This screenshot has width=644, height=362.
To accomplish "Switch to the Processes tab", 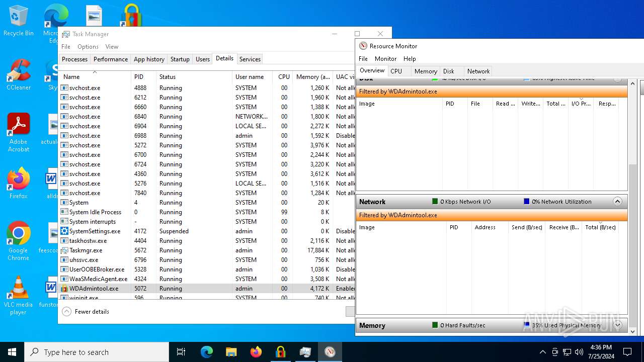I will (x=74, y=59).
